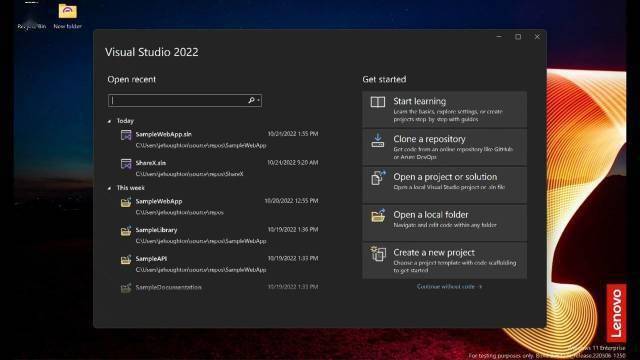Open the Recycle Bin desktop icon
Screen dimensions: 640x360
tap(31, 16)
